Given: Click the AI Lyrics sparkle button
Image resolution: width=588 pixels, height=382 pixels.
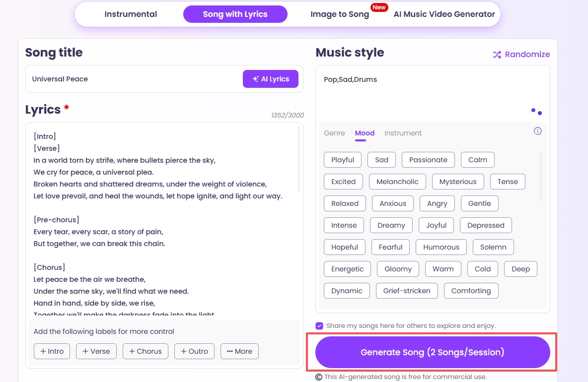Looking at the screenshot, I should [x=271, y=78].
